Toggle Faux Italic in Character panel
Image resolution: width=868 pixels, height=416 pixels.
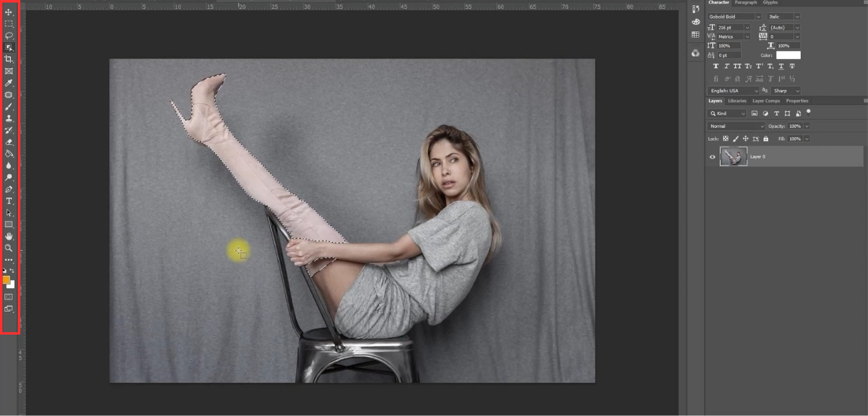coord(726,66)
